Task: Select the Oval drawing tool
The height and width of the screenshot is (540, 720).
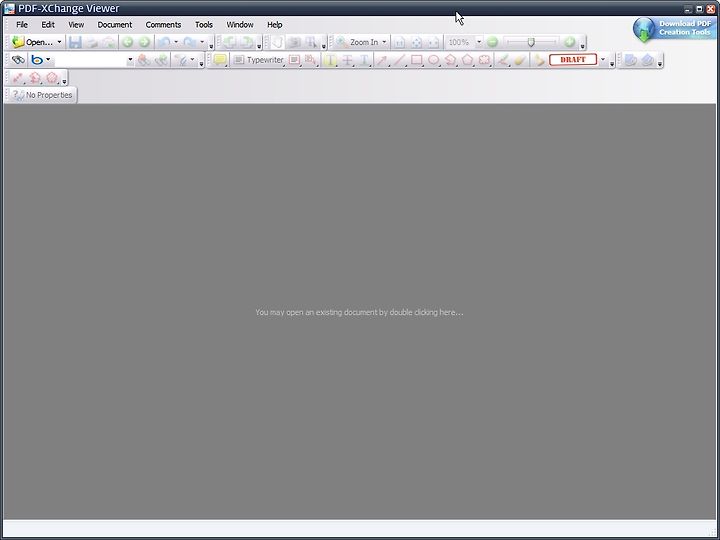Action: coord(433,60)
